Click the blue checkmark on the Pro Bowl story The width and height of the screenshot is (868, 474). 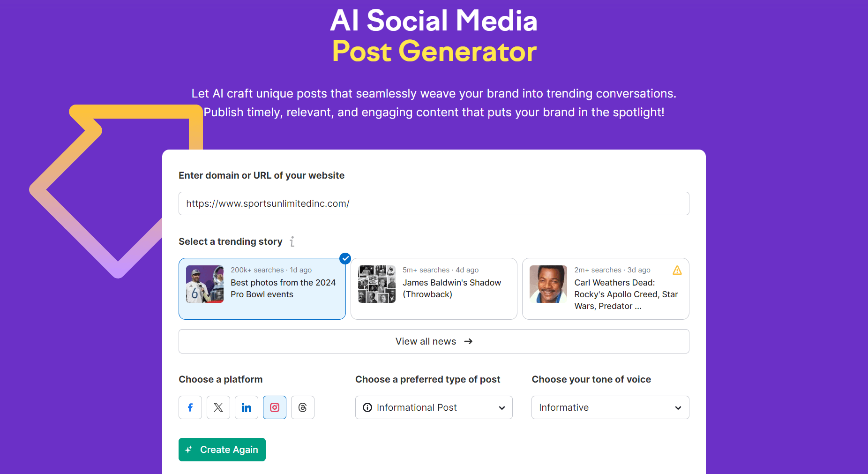345,258
